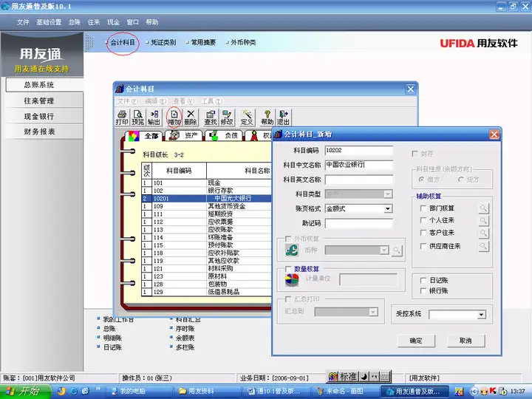Open 预览 preview from the toolbar
Image resolution: width=532 pixels, height=399 pixels.
(137, 117)
